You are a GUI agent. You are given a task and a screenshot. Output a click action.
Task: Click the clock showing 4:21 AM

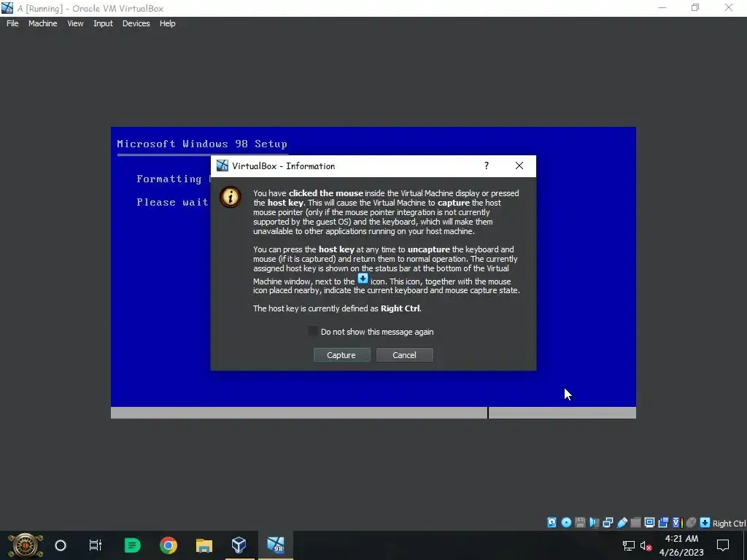pyautogui.click(x=682, y=545)
